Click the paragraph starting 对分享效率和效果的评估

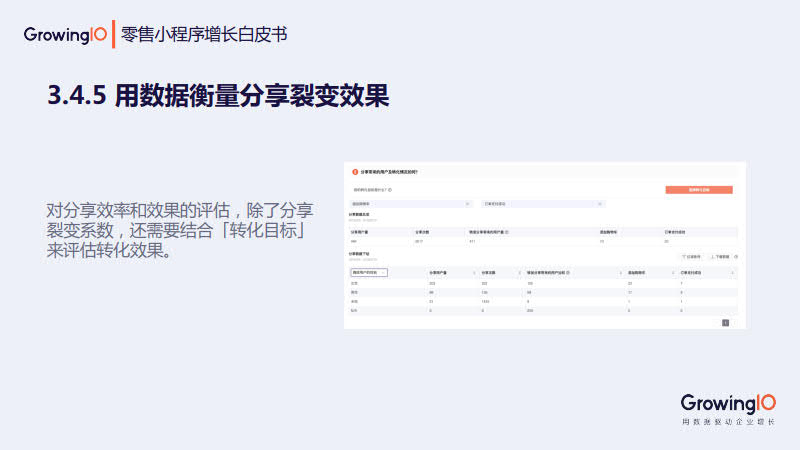coord(180,230)
